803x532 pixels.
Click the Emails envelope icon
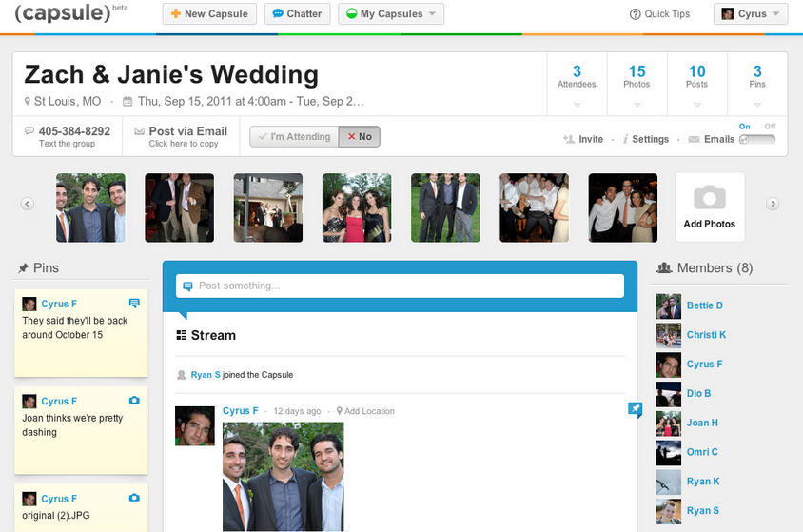(694, 139)
